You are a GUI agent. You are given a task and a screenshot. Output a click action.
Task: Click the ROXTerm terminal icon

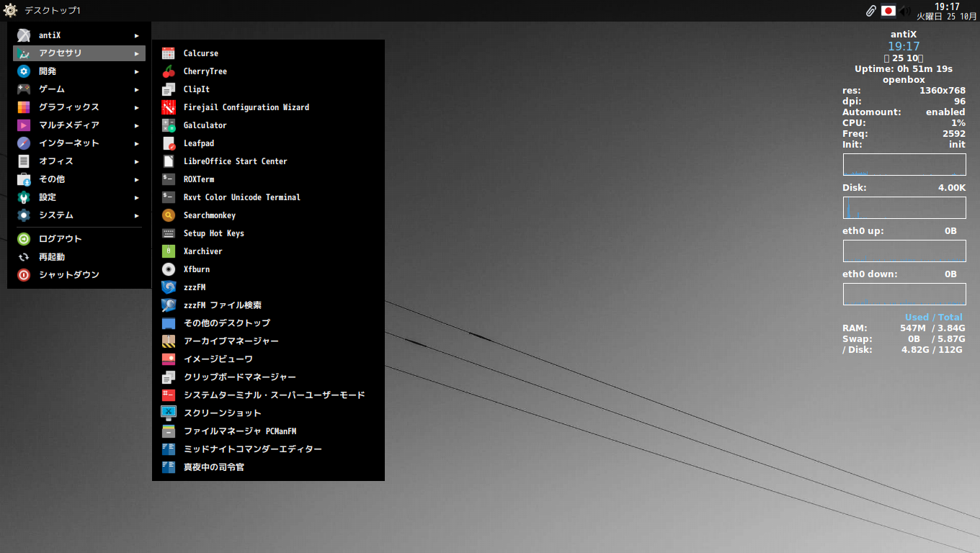tap(169, 179)
